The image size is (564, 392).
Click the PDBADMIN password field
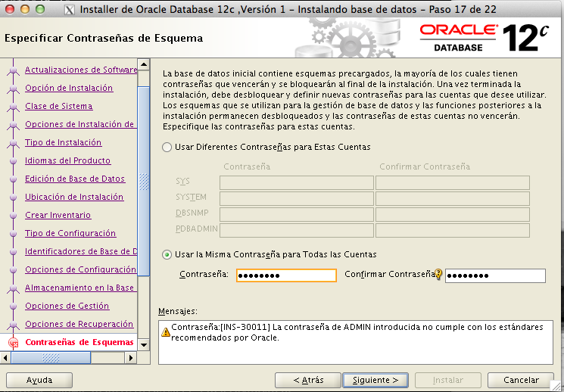click(297, 230)
